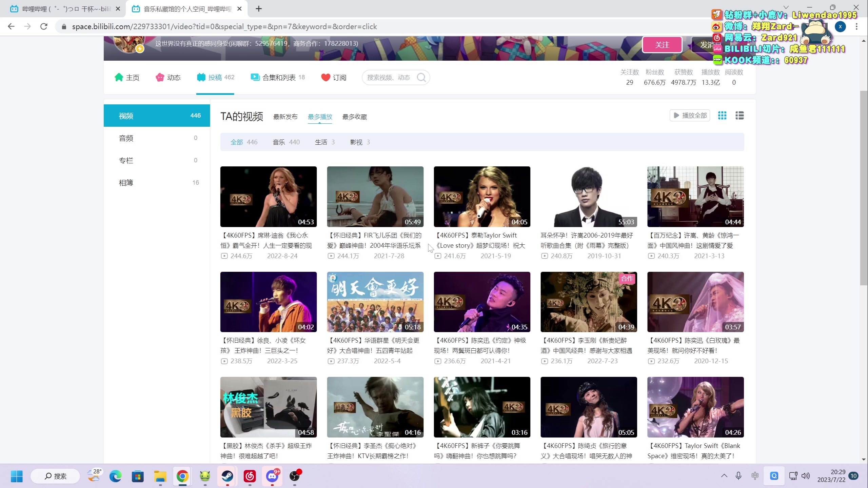Open the weather widget on the taskbar

click(94, 476)
